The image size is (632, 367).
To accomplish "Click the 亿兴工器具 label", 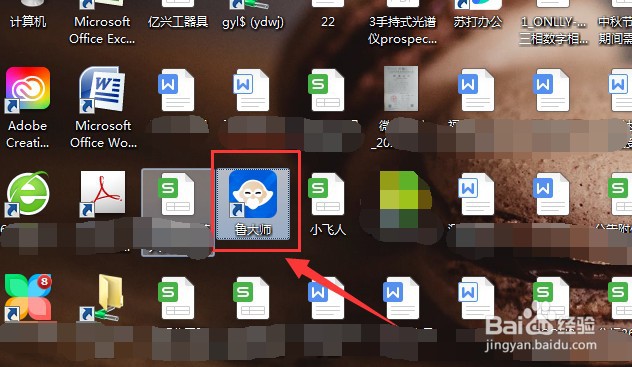I will pos(178,22).
